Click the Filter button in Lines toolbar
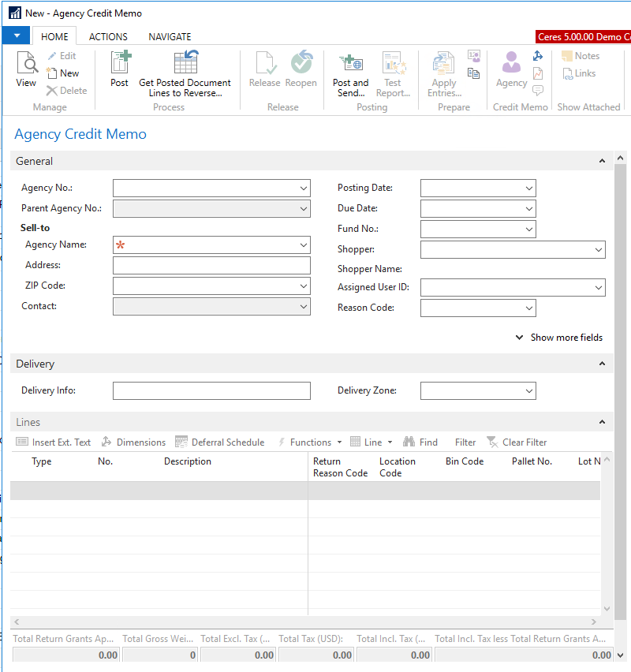The image size is (631, 672). click(465, 442)
